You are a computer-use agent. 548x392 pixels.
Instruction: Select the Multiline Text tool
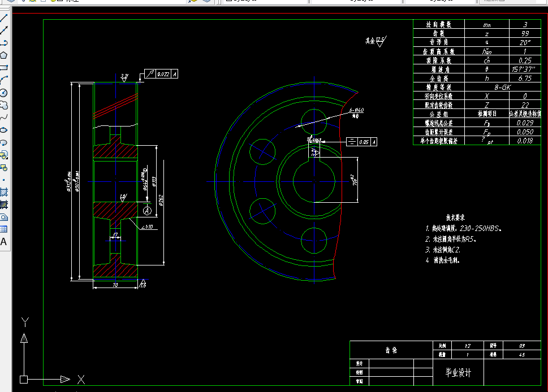[4, 242]
